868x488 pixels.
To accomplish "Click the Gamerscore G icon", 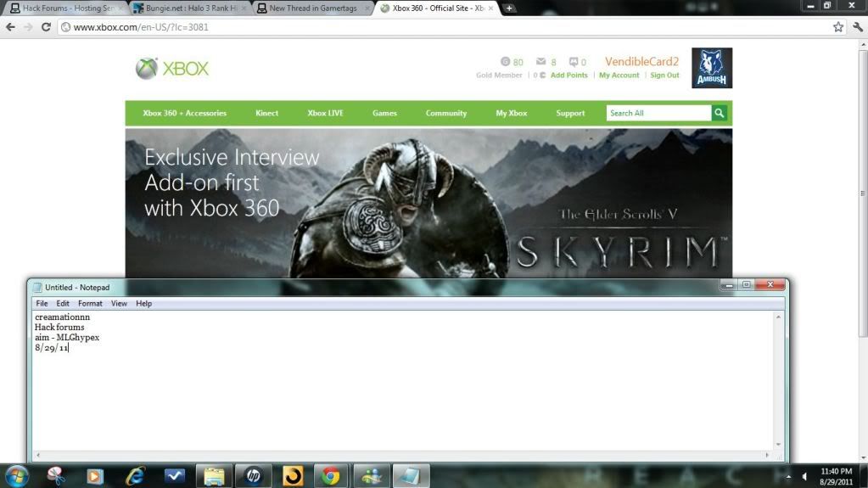I will [x=505, y=61].
